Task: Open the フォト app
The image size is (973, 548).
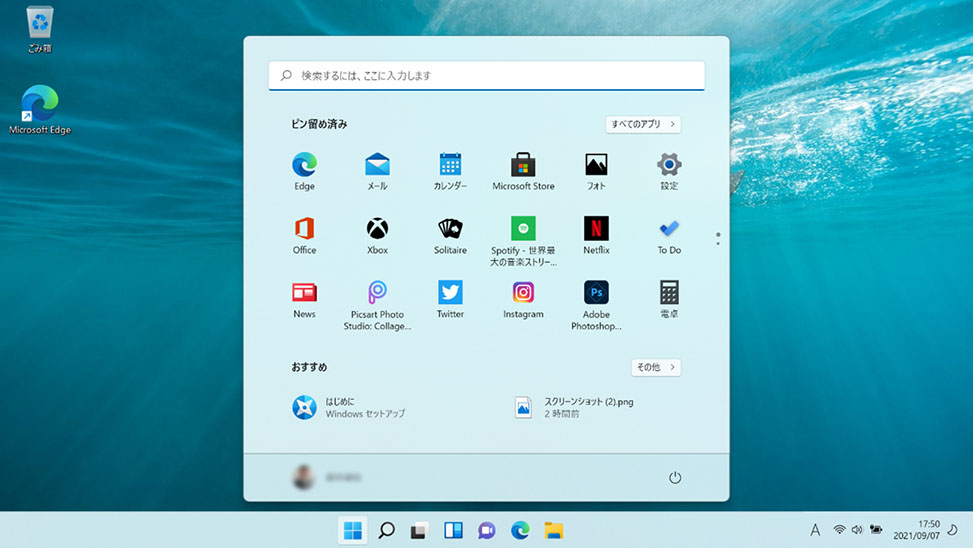Action: [596, 171]
